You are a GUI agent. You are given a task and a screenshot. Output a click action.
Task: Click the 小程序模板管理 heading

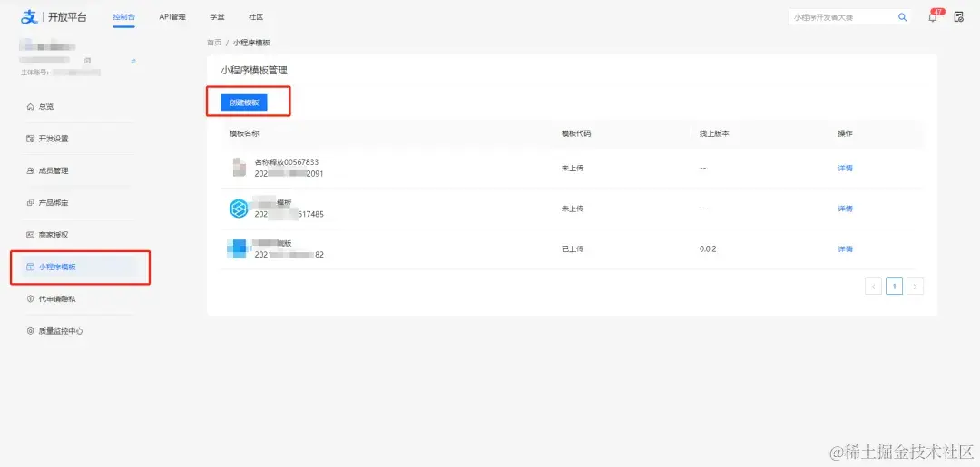(x=254, y=71)
